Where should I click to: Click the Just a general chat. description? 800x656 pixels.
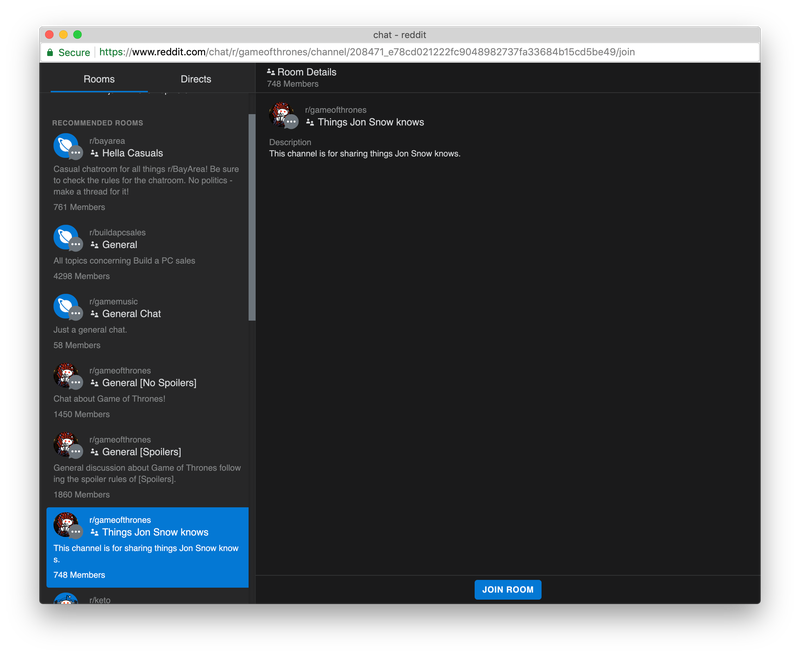[90, 330]
